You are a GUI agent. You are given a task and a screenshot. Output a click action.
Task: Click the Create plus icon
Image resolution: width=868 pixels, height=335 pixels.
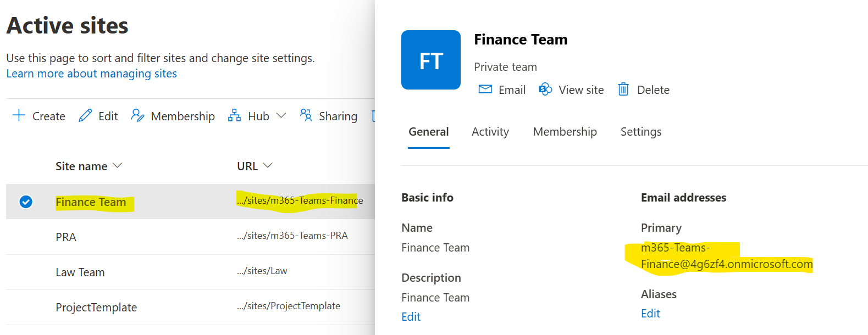tap(19, 115)
